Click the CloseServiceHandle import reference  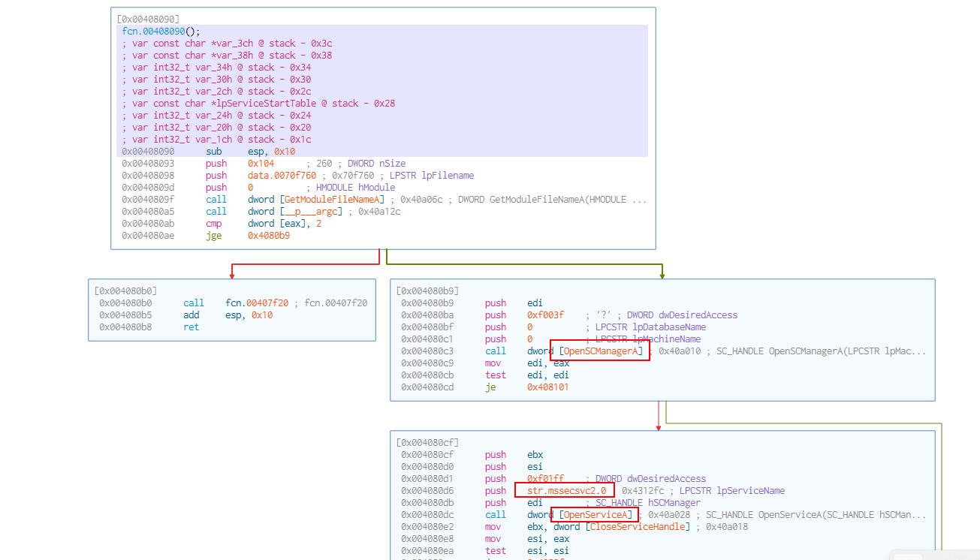click(x=638, y=527)
